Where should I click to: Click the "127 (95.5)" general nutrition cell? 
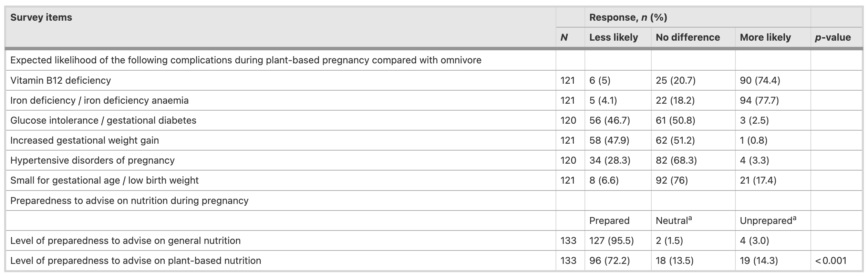[611, 240]
